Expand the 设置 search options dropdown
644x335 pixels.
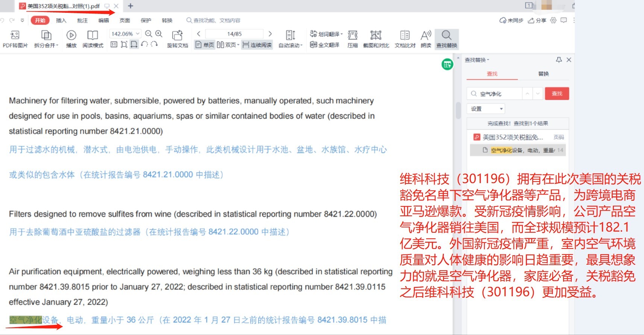click(x=486, y=109)
